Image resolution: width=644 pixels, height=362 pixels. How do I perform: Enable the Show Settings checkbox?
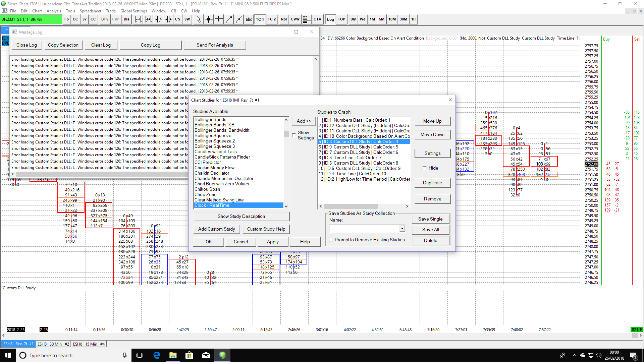(x=294, y=135)
